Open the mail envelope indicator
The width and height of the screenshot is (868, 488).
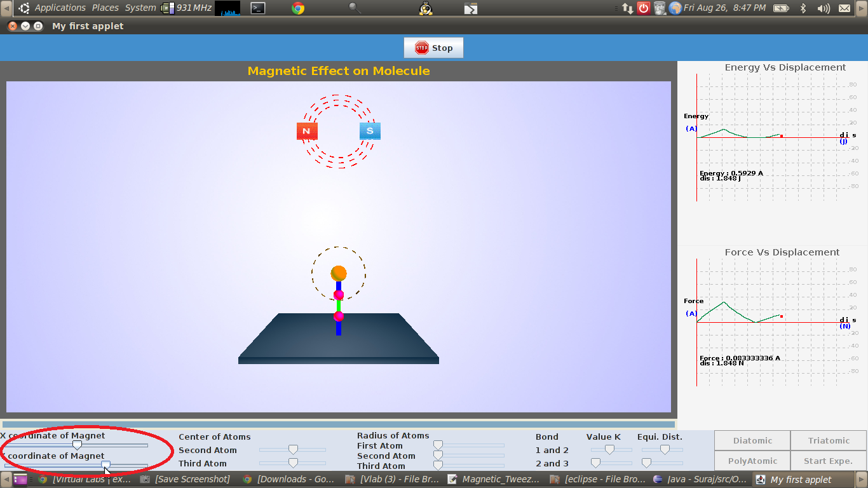[844, 8]
